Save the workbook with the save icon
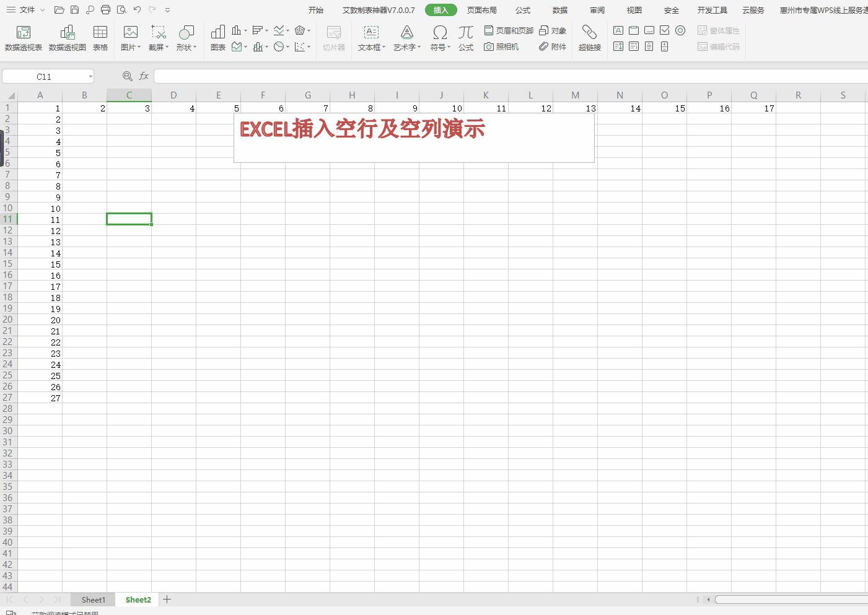Image resolution: width=868 pixels, height=615 pixels. pyautogui.click(x=75, y=10)
